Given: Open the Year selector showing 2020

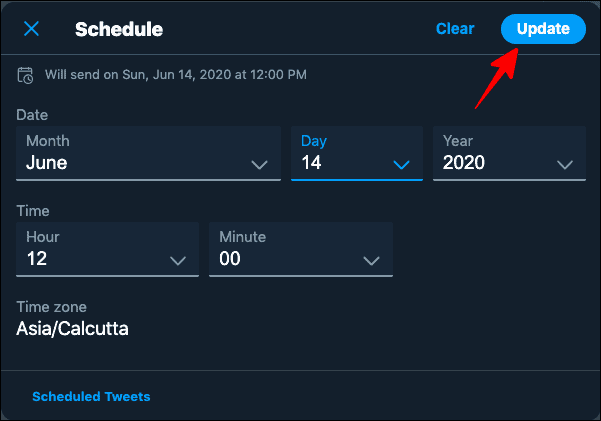Looking at the screenshot, I should [x=509, y=153].
